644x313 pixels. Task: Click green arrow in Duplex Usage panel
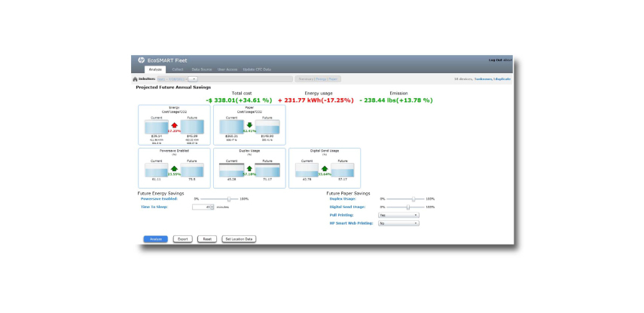(249, 170)
